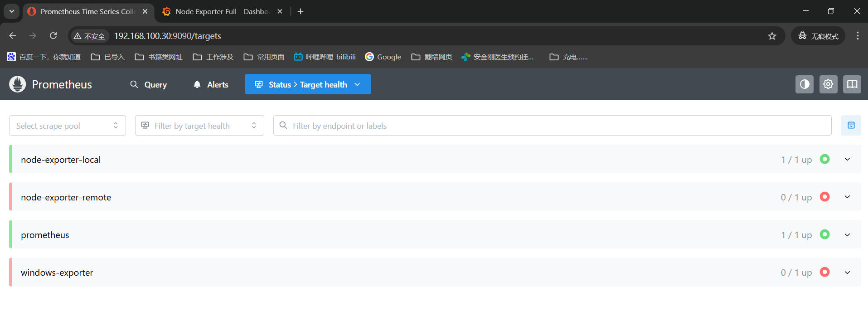Open a new browser tab

coord(301,11)
